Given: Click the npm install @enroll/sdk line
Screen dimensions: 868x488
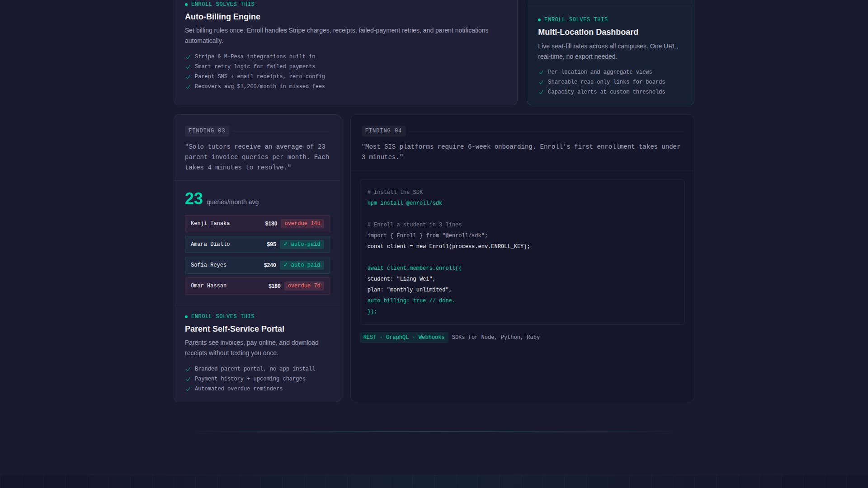Looking at the screenshot, I should [405, 203].
